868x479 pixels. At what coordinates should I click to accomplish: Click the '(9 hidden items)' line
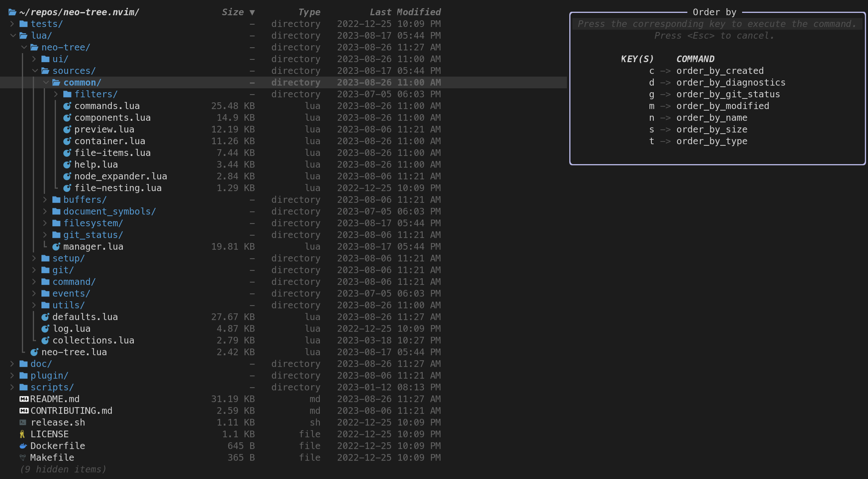point(63,469)
